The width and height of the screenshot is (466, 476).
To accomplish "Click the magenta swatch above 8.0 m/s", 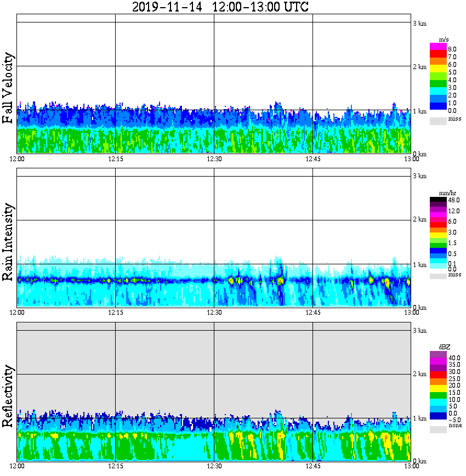I will (438, 47).
